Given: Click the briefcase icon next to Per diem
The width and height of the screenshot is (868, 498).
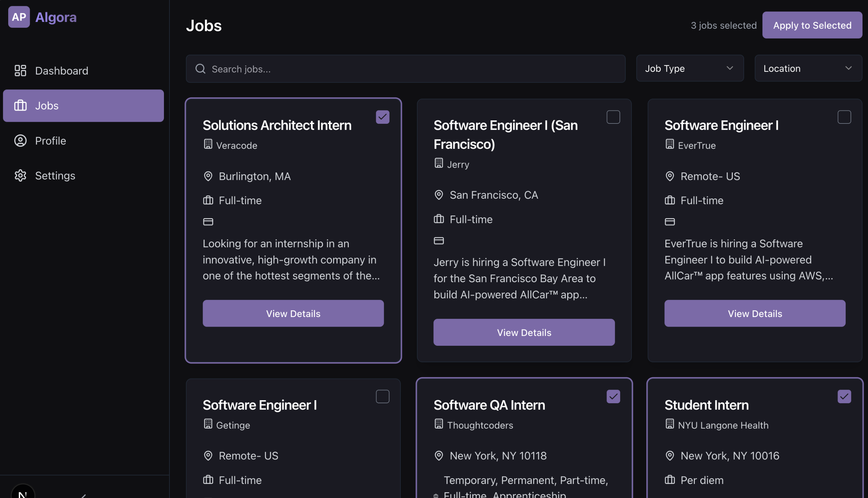Looking at the screenshot, I should pos(669,480).
